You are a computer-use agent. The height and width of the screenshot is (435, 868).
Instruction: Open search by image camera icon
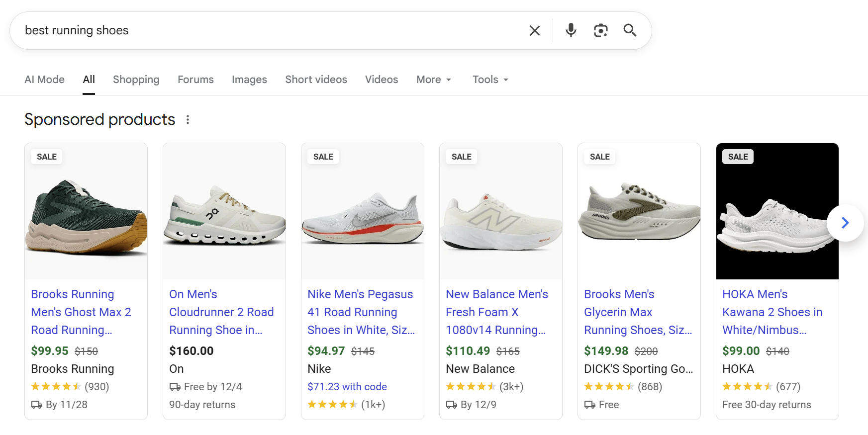pyautogui.click(x=601, y=31)
